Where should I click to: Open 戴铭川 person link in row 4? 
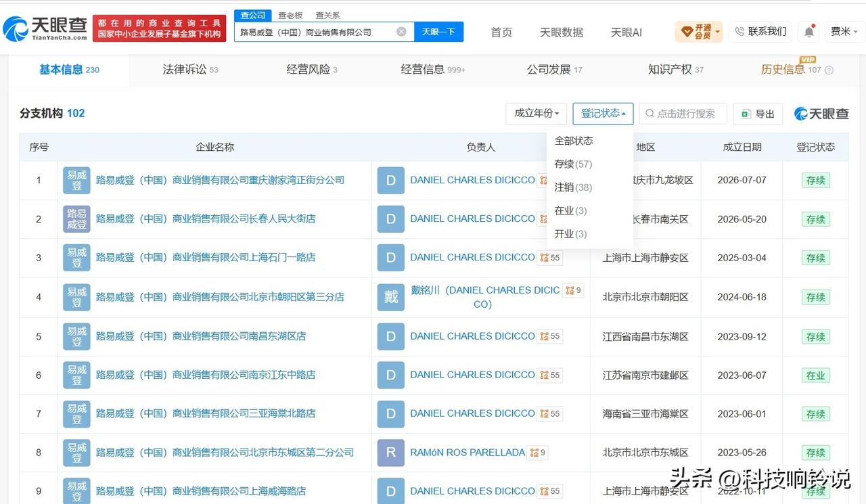pyautogui.click(x=485, y=297)
